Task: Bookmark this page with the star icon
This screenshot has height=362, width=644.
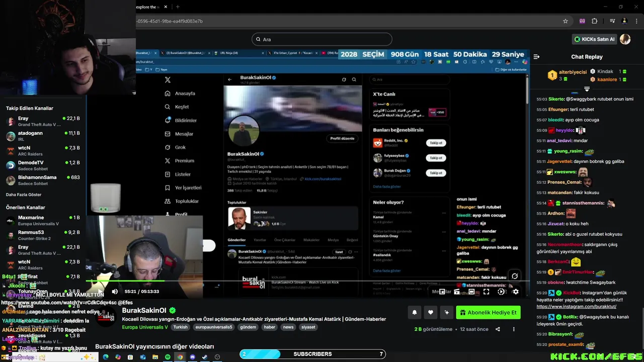Action: [566, 21]
